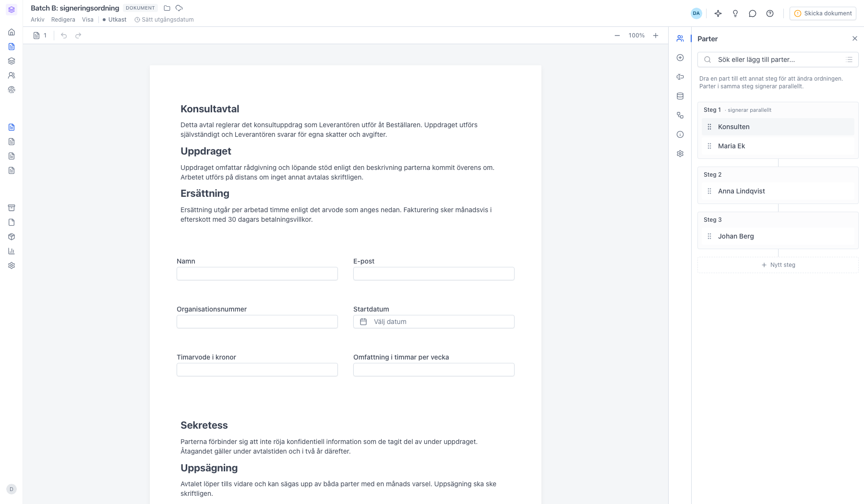Click the DA user avatar

[x=696, y=13]
